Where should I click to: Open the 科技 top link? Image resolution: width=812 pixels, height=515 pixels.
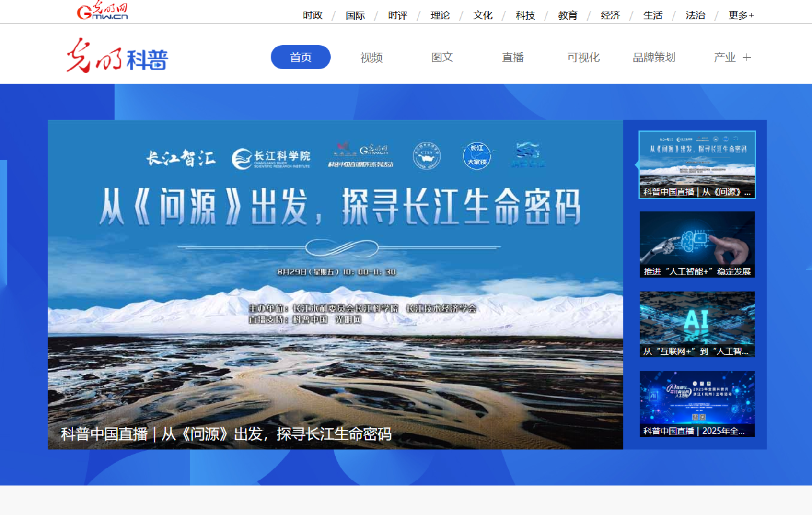point(525,15)
